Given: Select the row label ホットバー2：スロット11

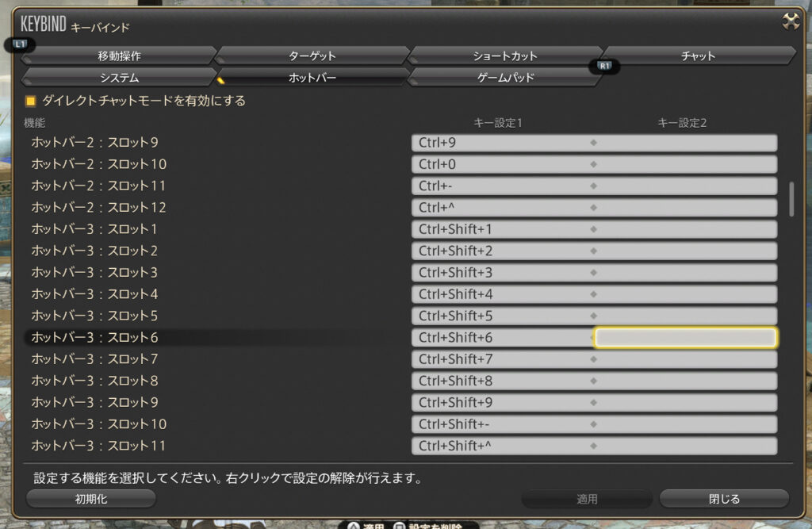Looking at the screenshot, I should point(98,186).
